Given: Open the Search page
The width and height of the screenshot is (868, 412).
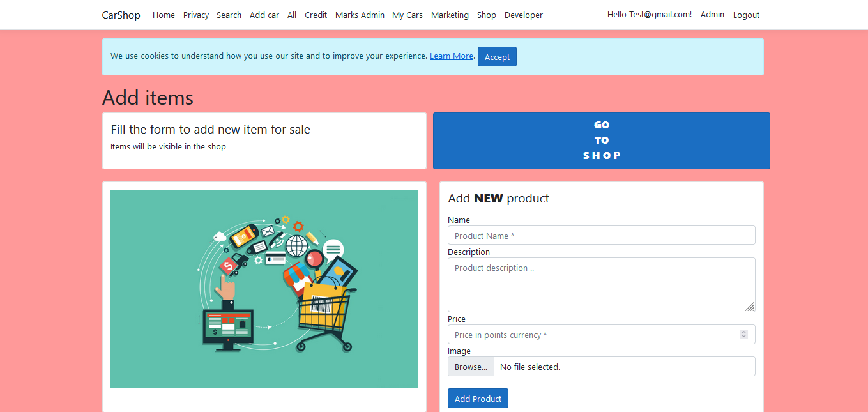Looking at the screenshot, I should (x=229, y=15).
